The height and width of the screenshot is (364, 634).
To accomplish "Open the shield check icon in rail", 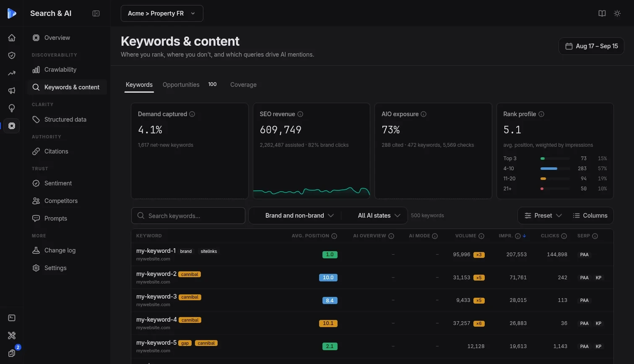I will [x=12, y=55].
